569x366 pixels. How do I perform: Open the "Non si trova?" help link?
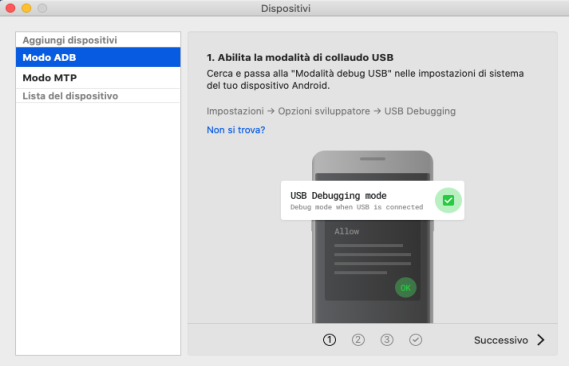point(236,130)
